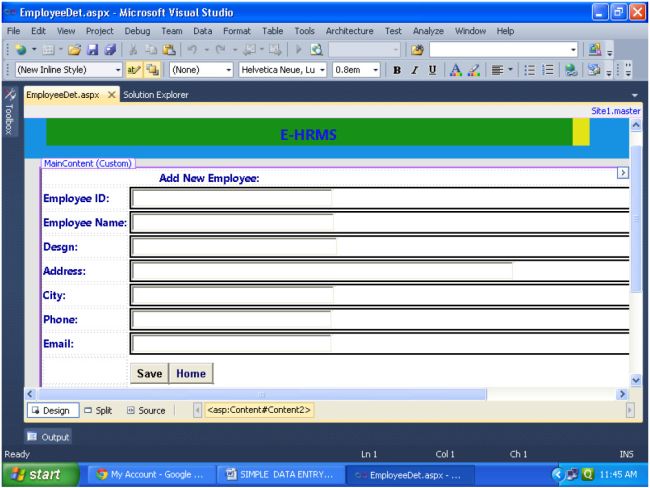The height and width of the screenshot is (488, 650).
Task: Click the Employee ID text box
Action: [x=231, y=199]
